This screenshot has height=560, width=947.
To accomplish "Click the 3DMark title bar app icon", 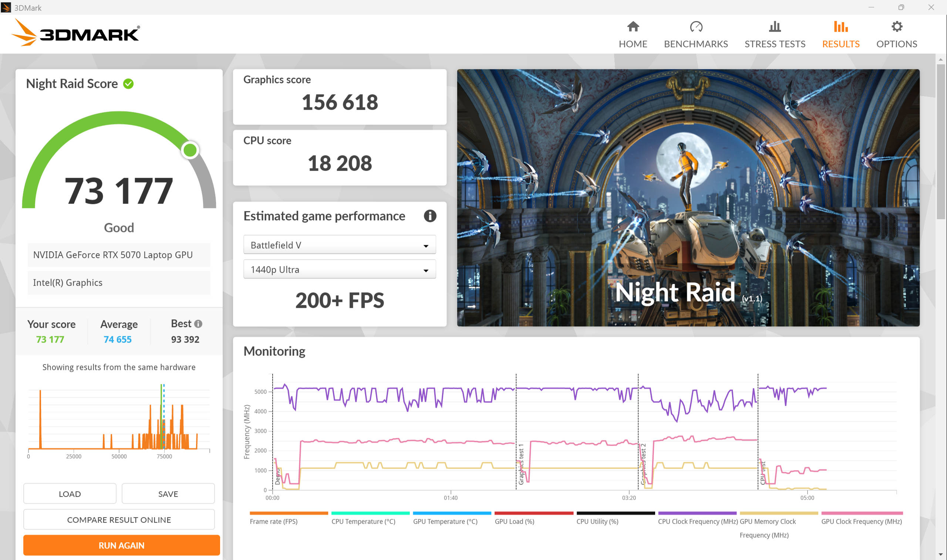I will (x=6, y=7).
